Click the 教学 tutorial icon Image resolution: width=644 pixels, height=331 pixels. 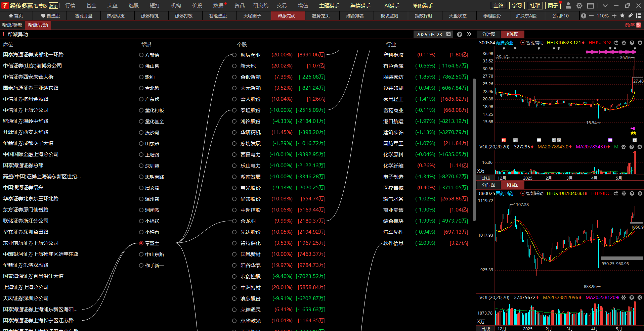(x=639, y=25)
